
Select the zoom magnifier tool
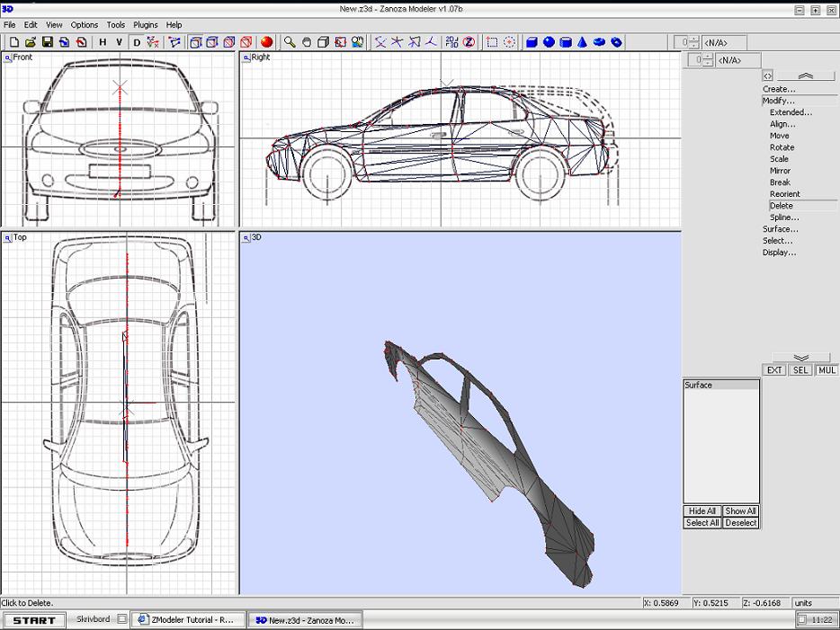pos(290,42)
